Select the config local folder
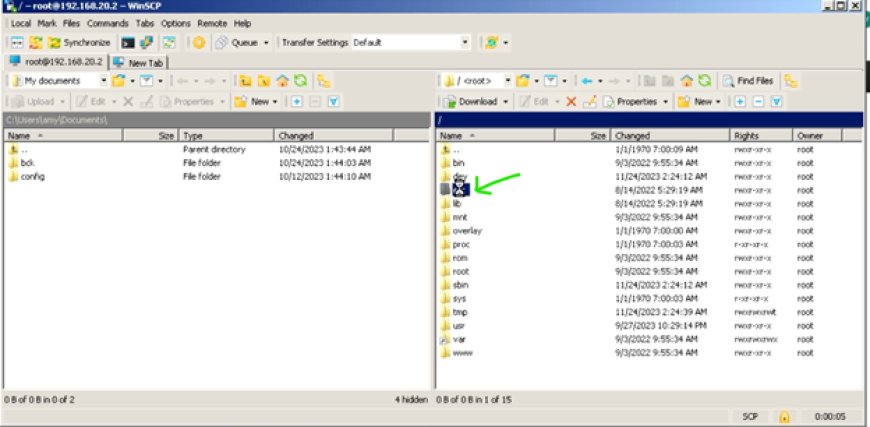This screenshot has height=427, width=870. coord(32,176)
